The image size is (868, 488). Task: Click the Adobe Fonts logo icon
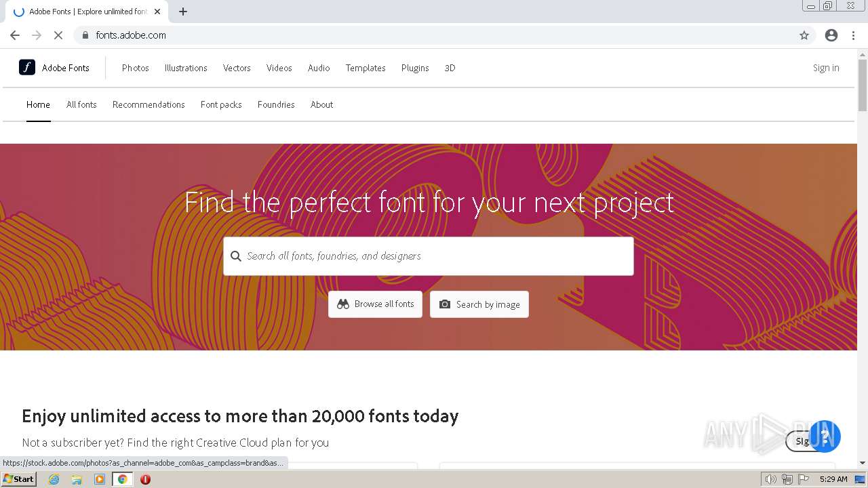(x=27, y=67)
